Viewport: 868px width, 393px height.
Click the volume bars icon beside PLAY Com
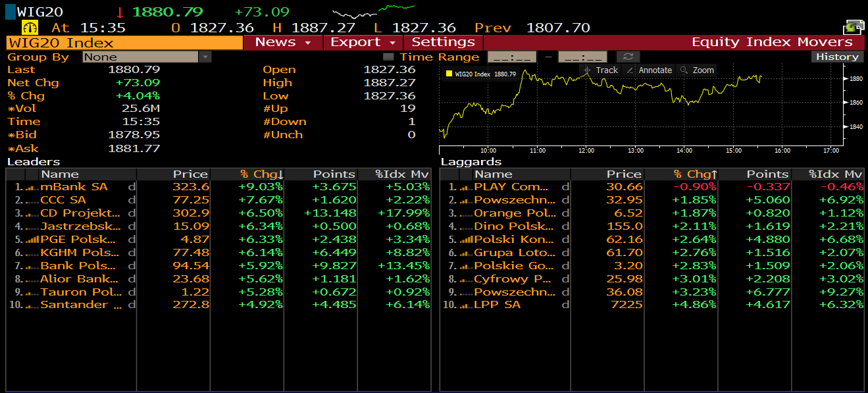coord(467,188)
